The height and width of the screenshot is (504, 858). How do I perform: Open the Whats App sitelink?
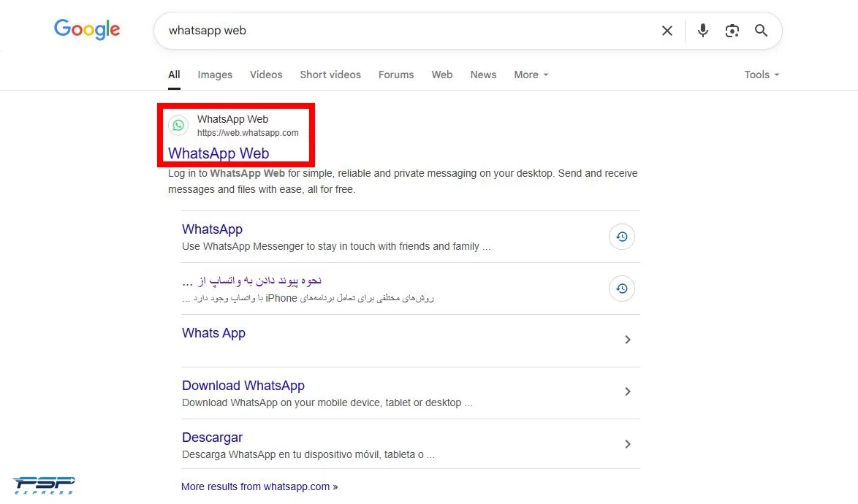[x=213, y=333]
